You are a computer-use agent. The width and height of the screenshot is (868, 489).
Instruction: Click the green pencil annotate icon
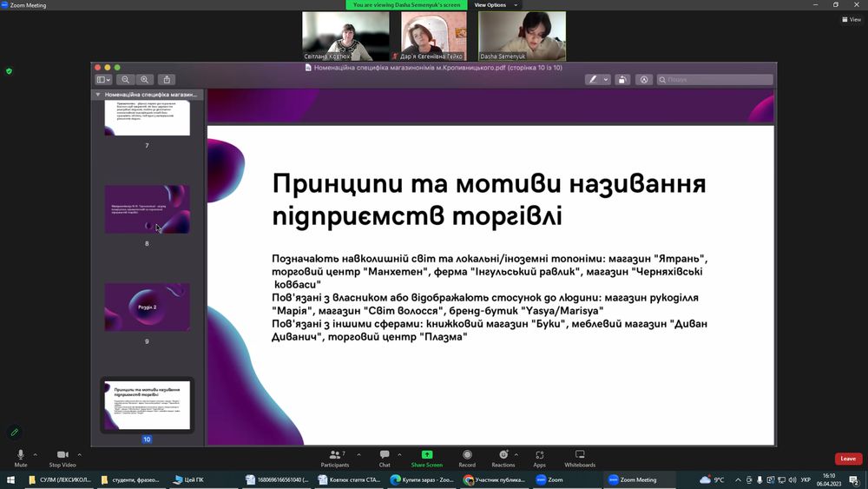click(x=15, y=432)
